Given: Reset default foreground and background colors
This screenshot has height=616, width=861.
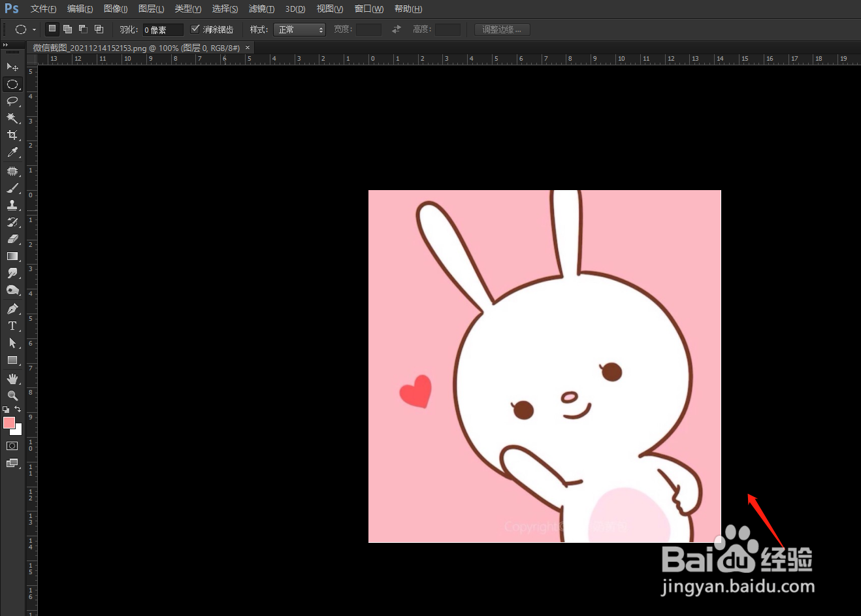Looking at the screenshot, I should tap(6, 410).
